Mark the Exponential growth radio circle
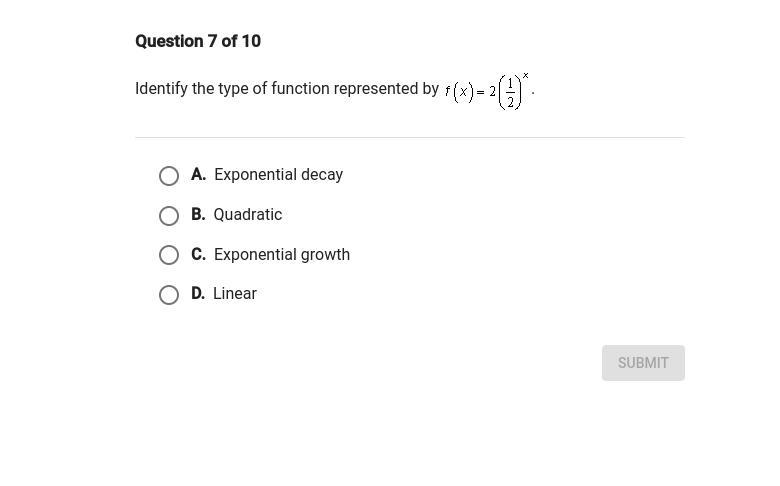This screenshot has height=486, width=780. [x=169, y=255]
